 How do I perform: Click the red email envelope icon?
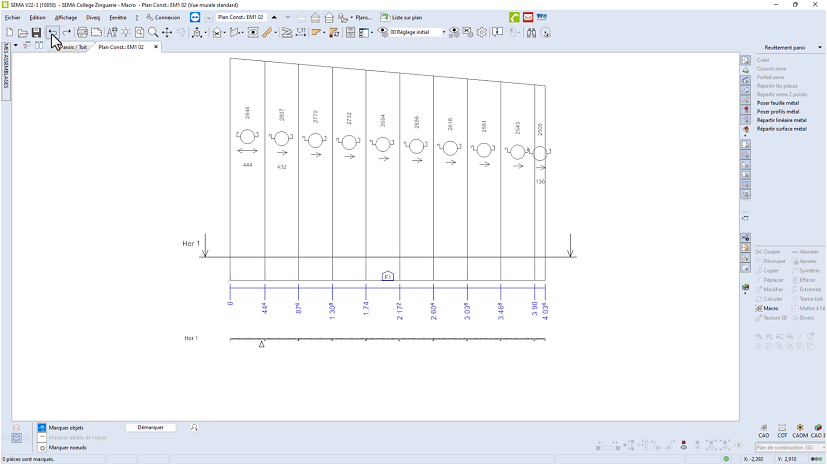point(528,17)
